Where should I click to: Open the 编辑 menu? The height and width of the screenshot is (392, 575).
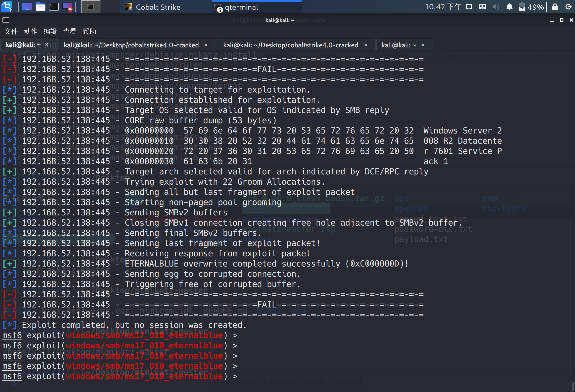point(50,31)
